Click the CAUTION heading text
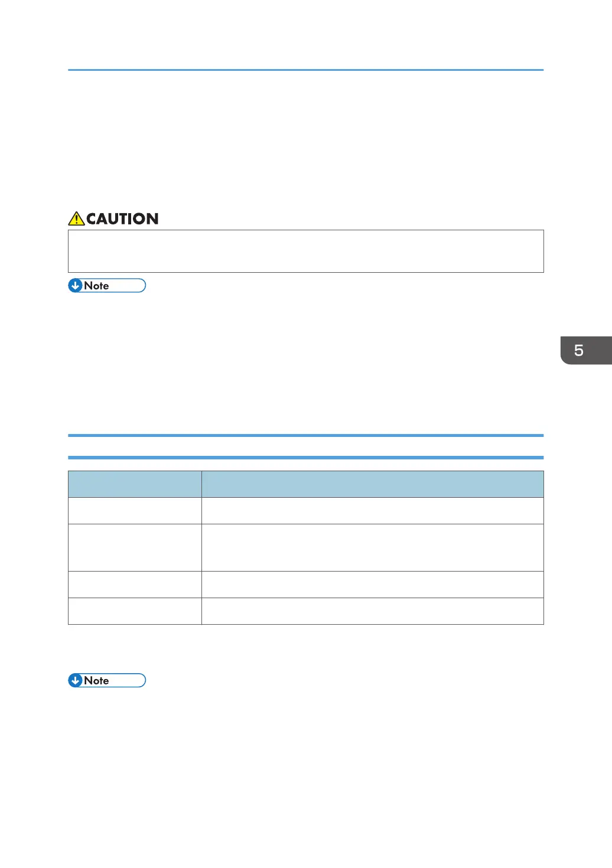612x868 pixels. tap(122, 219)
